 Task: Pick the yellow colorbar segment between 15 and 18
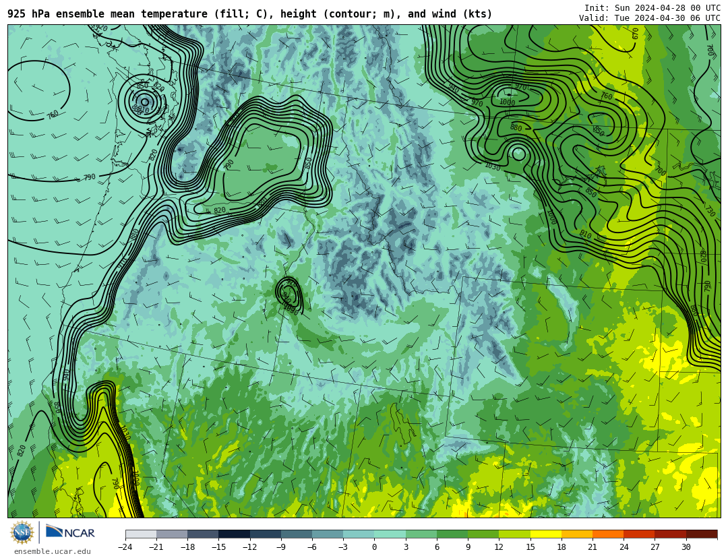[x=545, y=534]
